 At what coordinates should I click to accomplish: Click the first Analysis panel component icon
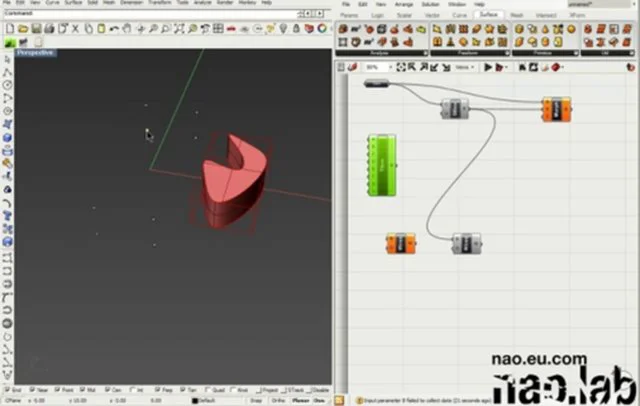point(343,29)
